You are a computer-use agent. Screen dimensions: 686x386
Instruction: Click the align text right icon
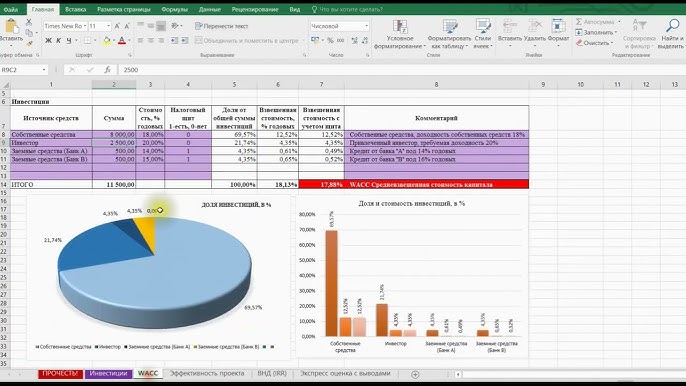click(161, 41)
